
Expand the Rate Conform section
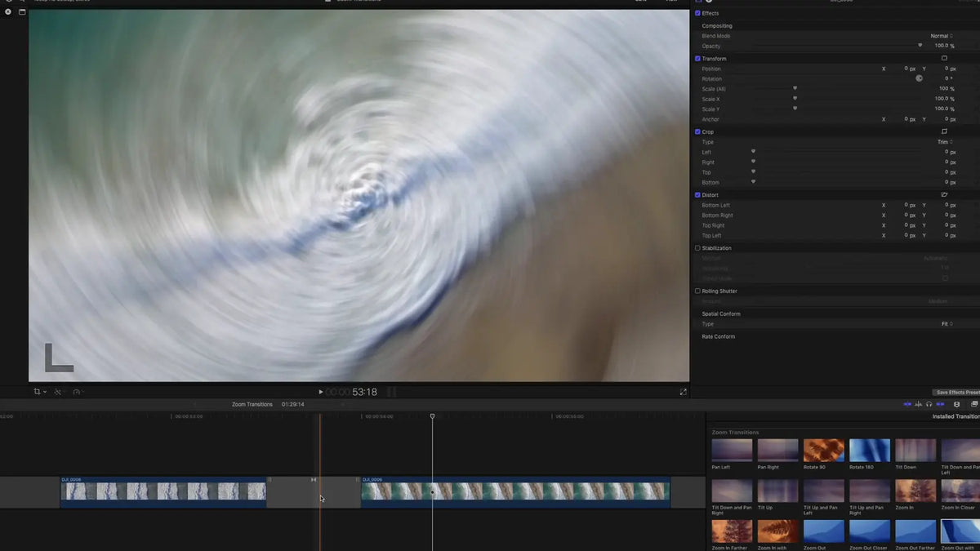click(719, 336)
